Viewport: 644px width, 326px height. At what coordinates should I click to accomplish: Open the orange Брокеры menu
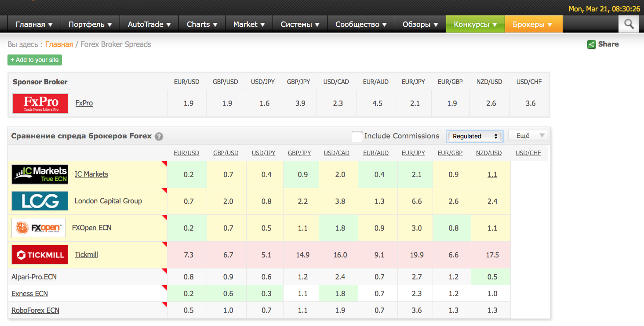tap(534, 24)
